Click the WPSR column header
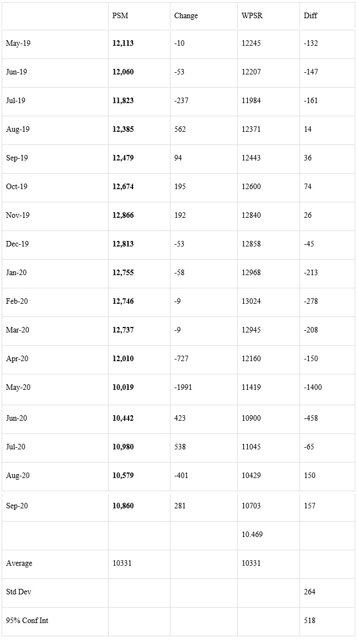Viewport: 358px width, 644px height. [x=252, y=15]
